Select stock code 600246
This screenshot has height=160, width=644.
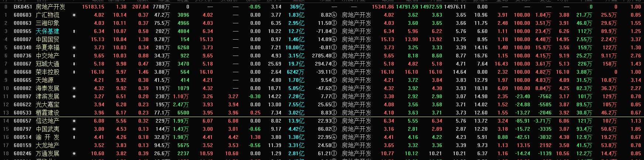[23, 154]
